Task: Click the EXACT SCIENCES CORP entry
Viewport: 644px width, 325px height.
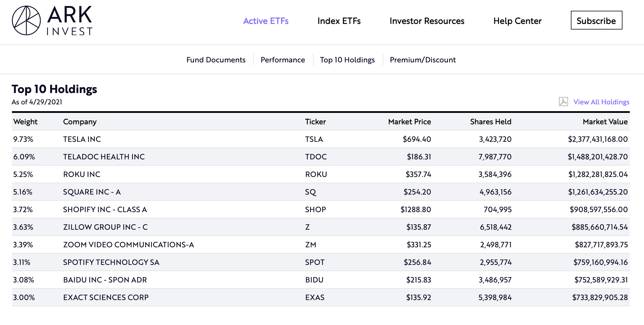Action: click(106, 297)
